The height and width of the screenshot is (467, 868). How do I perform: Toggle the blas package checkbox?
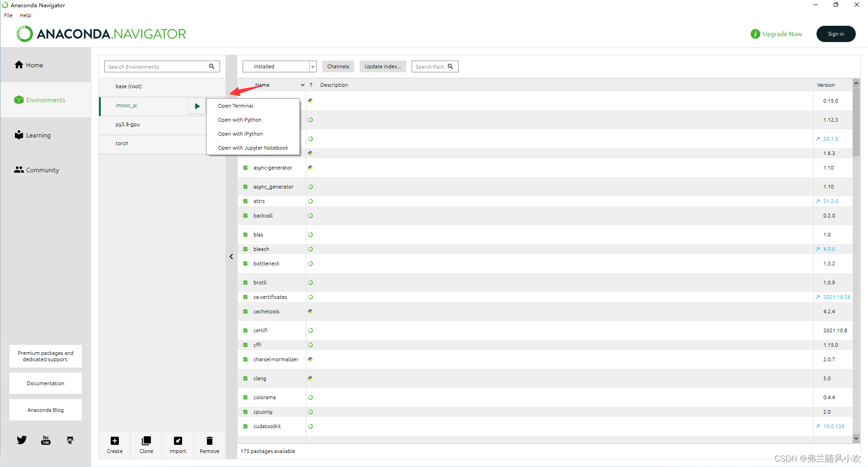coord(245,235)
